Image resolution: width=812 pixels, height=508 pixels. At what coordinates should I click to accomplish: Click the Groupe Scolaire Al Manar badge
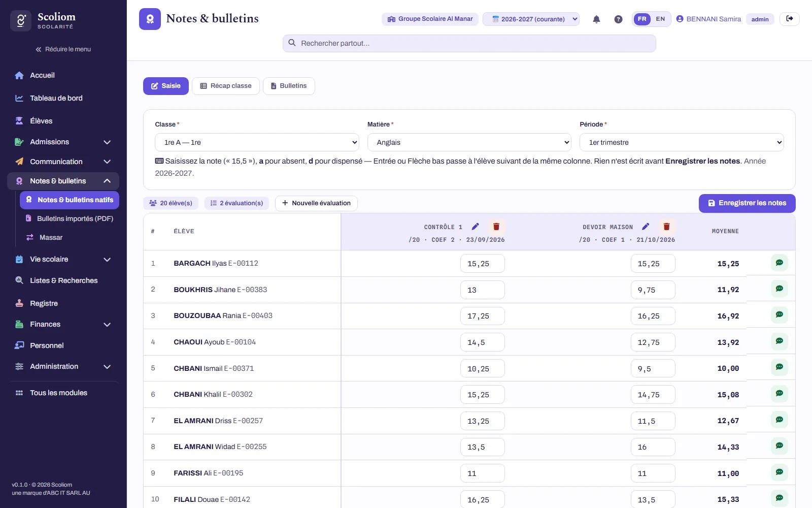[430, 19]
